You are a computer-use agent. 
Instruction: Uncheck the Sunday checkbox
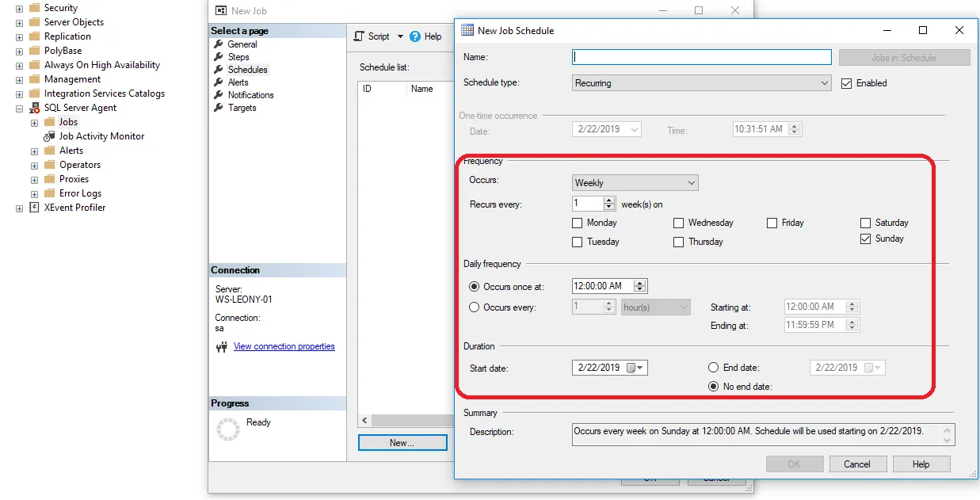click(x=866, y=239)
